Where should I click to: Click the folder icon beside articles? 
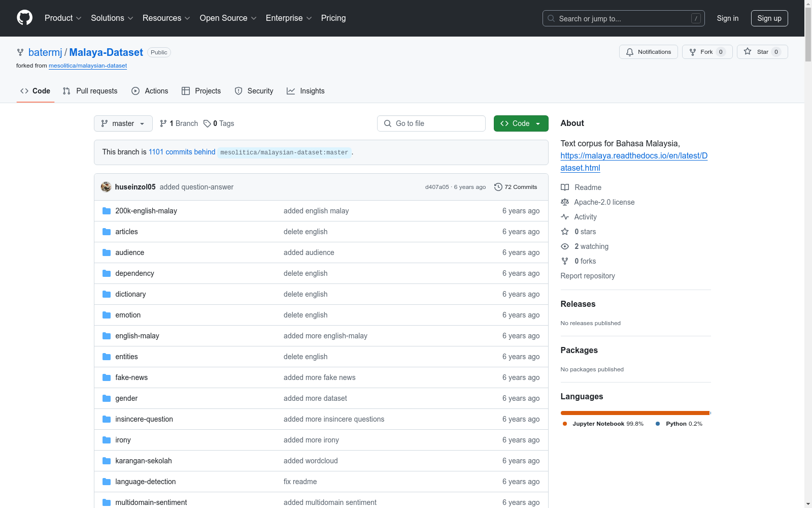[x=107, y=232]
